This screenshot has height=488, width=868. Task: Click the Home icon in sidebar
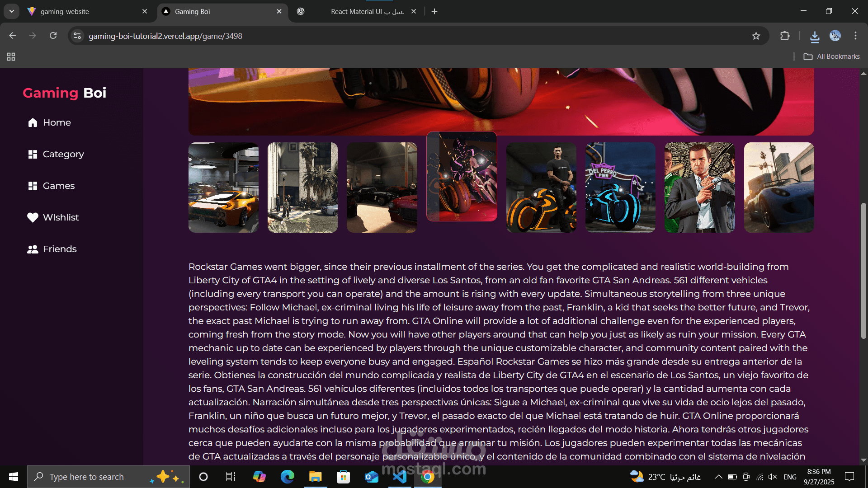pos(33,122)
